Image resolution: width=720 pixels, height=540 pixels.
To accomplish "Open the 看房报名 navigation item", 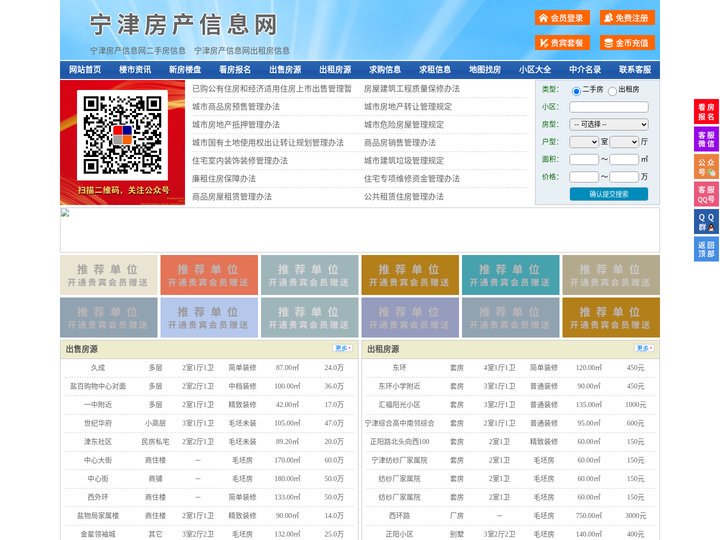I will (235, 70).
